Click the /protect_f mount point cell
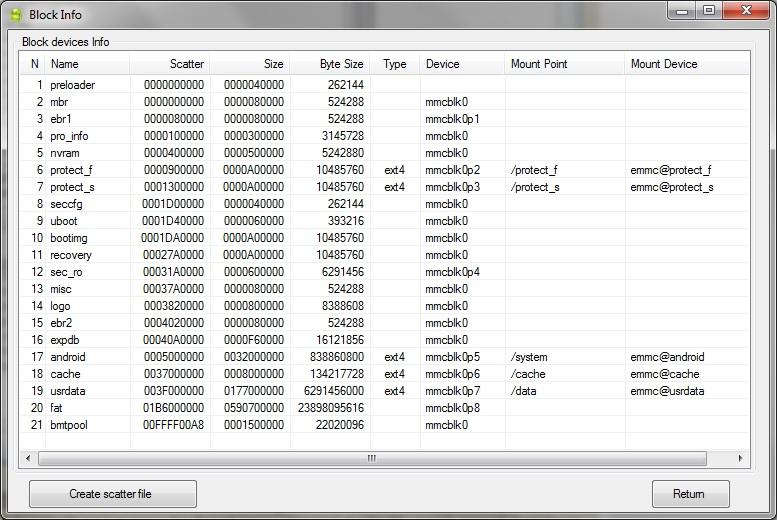The width and height of the screenshot is (777, 520). click(x=534, y=170)
